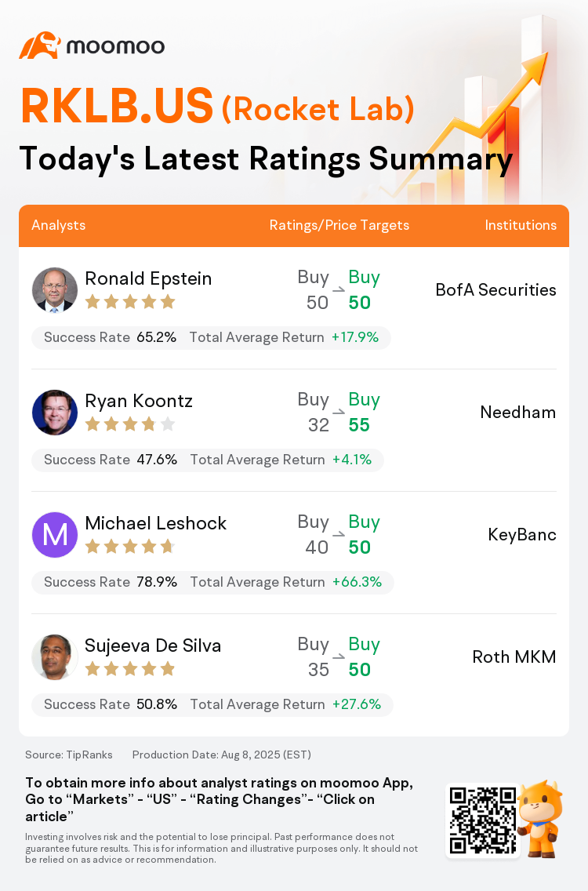
Task: Click Michael Leshock's purple M avatar
Action: click(x=55, y=535)
